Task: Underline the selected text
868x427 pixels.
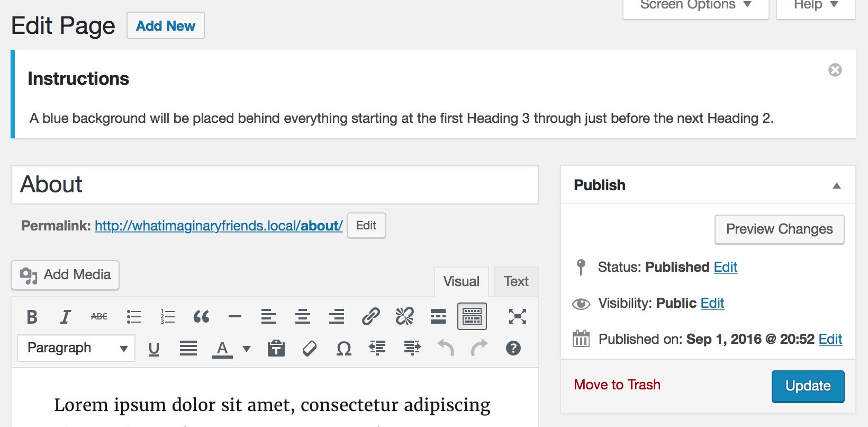Action: (x=154, y=348)
